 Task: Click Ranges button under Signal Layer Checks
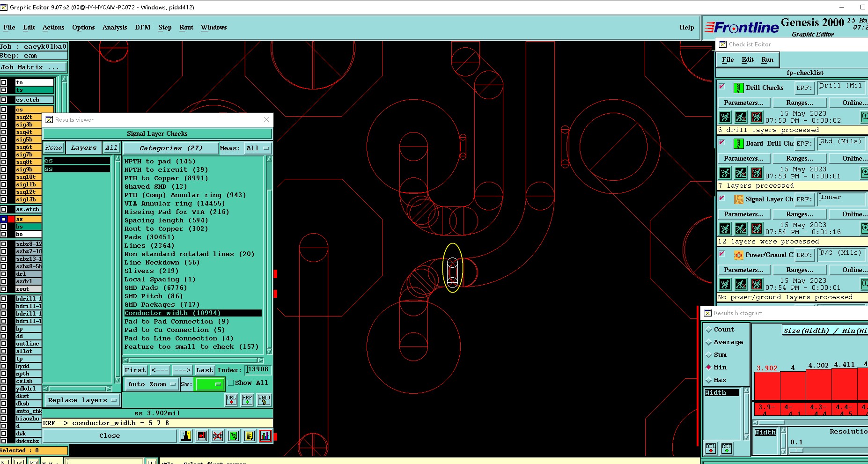click(x=799, y=214)
